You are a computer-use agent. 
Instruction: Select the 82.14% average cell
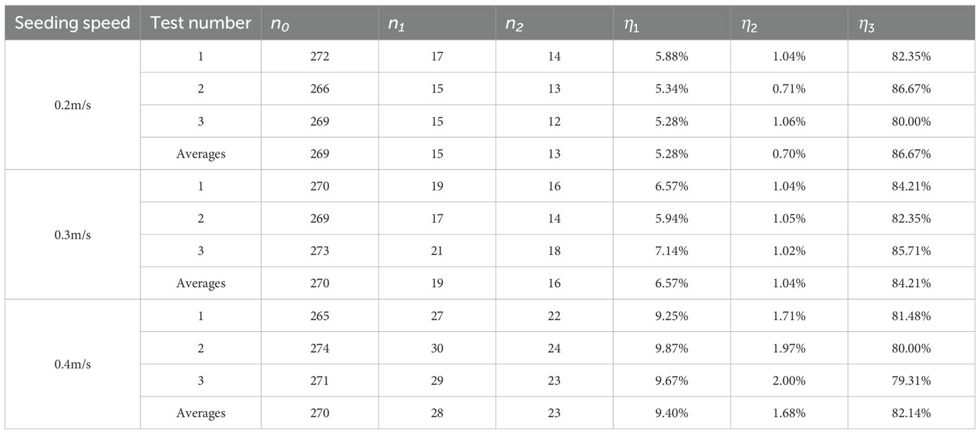click(x=912, y=413)
